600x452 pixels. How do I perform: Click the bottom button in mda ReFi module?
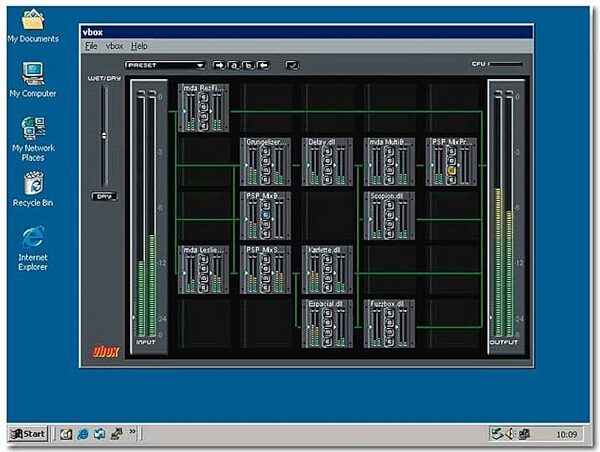click(x=204, y=125)
